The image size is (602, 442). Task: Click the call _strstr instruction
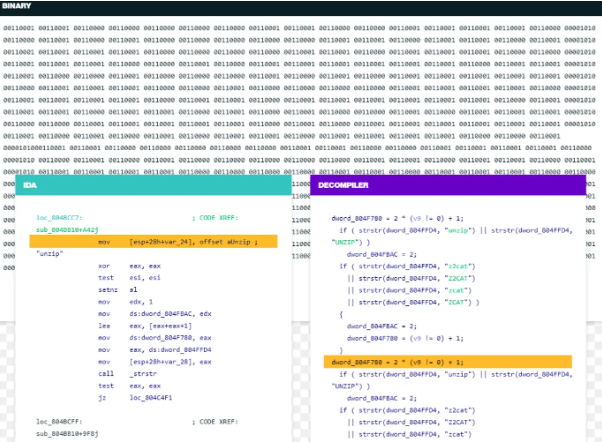pyautogui.click(x=127, y=374)
